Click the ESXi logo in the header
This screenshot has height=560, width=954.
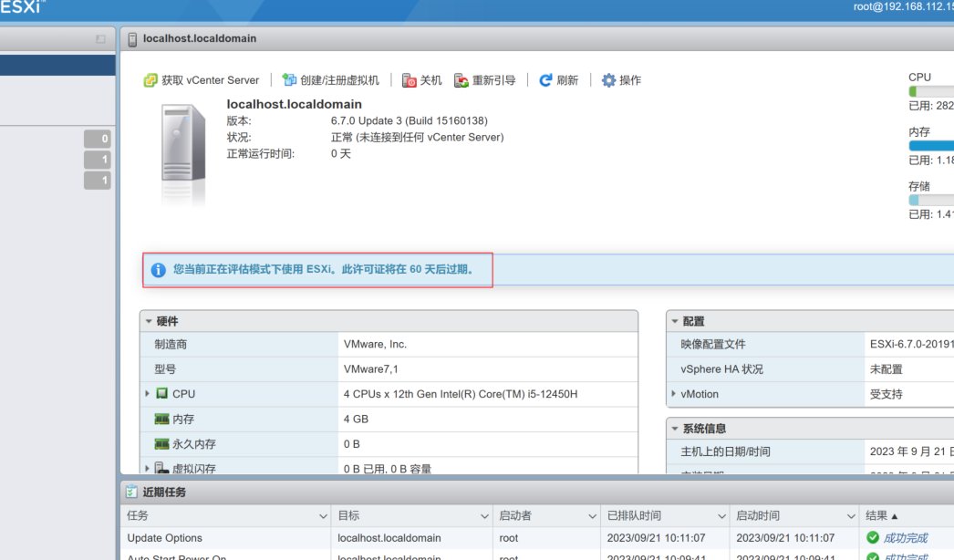(x=22, y=7)
